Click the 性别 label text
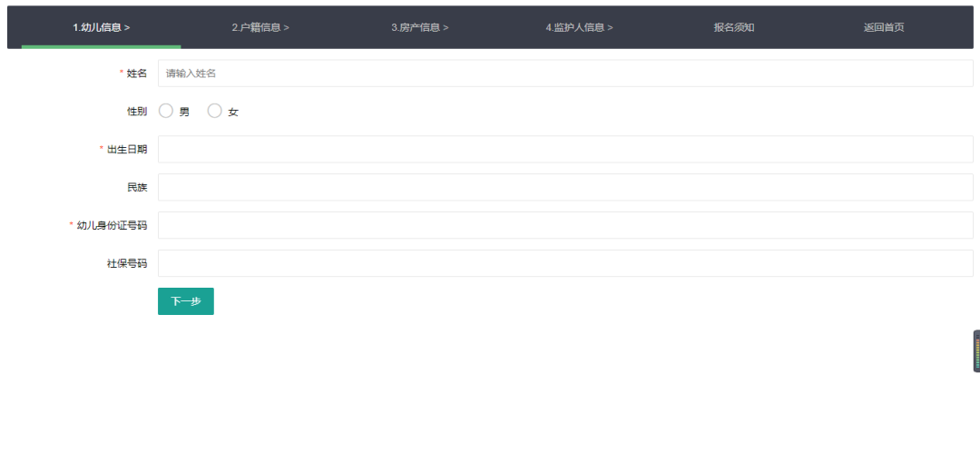 (x=137, y=112)
